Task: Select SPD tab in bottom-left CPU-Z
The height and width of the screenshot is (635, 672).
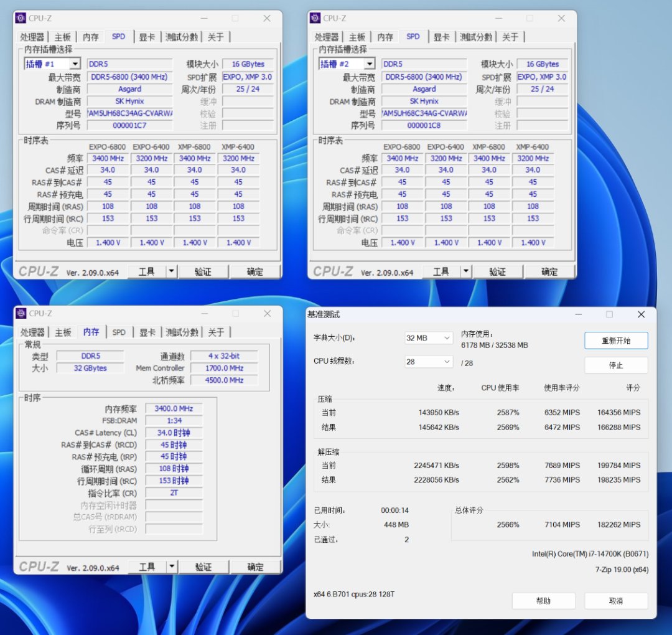Action: click(x=119, y=332)
